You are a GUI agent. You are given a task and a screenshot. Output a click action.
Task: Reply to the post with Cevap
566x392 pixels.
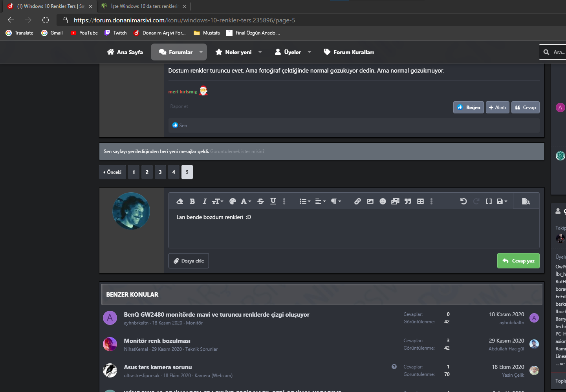click(526, 108)
